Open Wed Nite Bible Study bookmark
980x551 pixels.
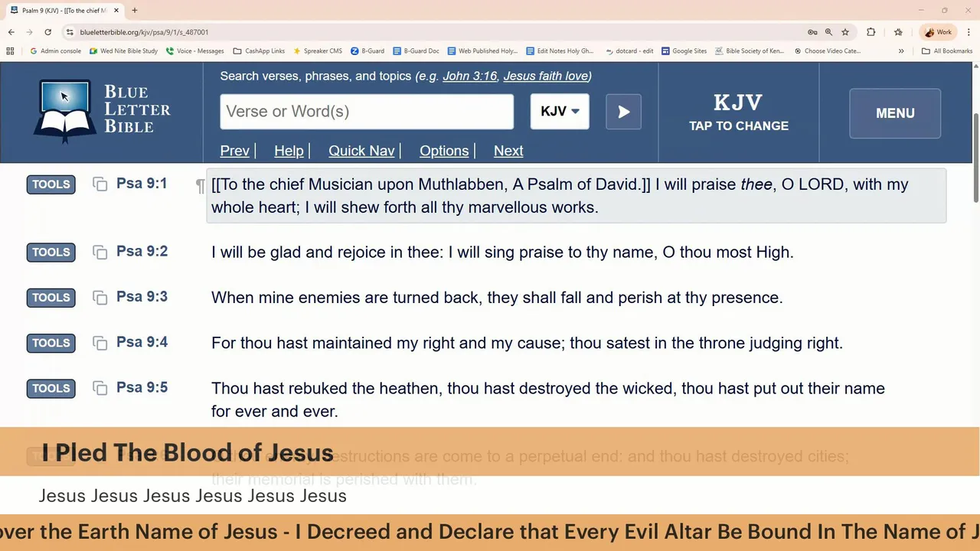[123, 51]
